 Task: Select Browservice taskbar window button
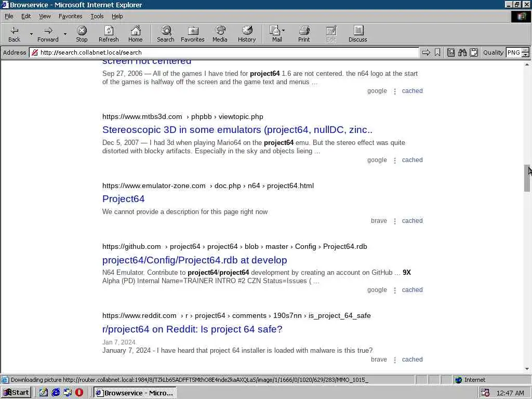point(135,393)
